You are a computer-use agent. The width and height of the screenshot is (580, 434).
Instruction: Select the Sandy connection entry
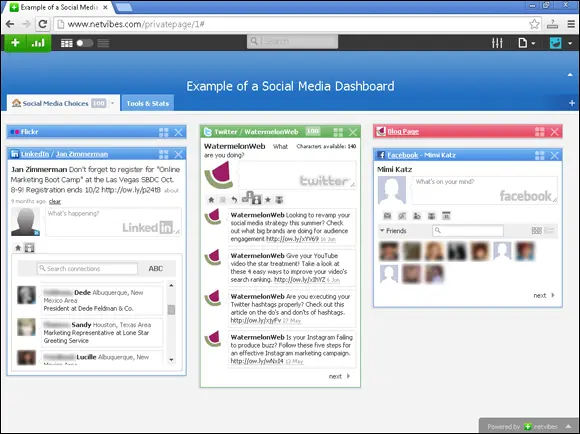pyautogui.click(x=102, y=332)
